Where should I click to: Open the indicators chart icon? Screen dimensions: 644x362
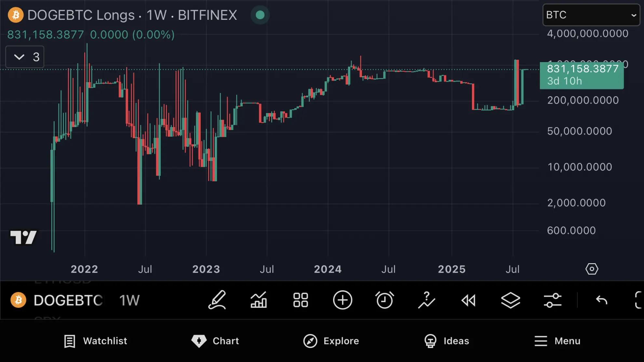pyautogui.click(x=259, y=300)
